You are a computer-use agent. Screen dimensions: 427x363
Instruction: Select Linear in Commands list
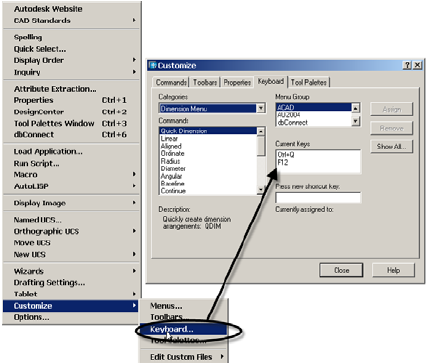[208, 138]
